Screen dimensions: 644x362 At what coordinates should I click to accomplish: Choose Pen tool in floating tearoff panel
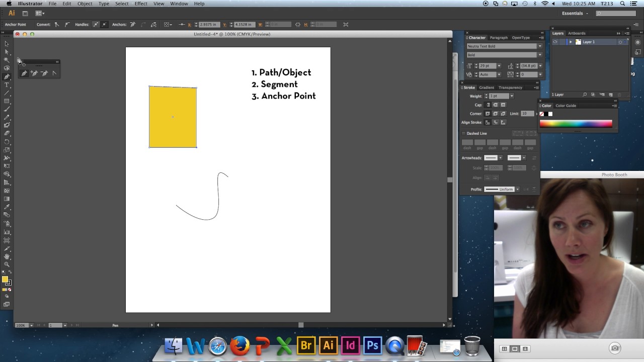[24, 73]
